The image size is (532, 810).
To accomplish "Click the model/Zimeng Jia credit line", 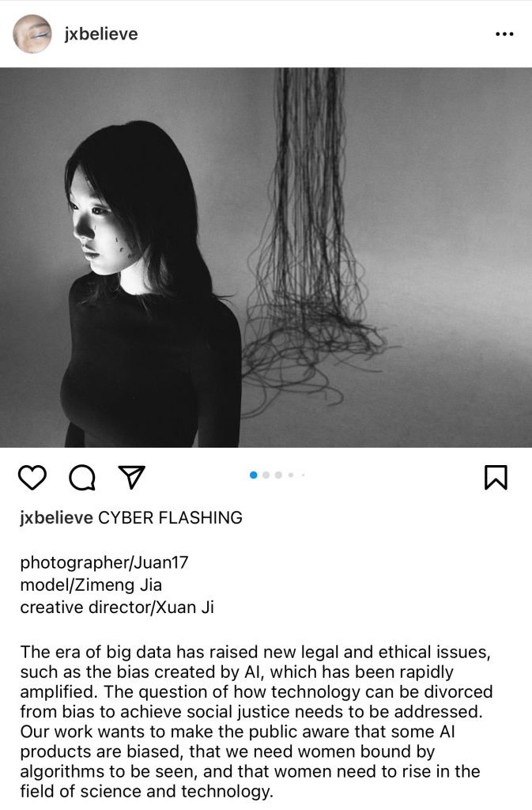I will (91, 585).
